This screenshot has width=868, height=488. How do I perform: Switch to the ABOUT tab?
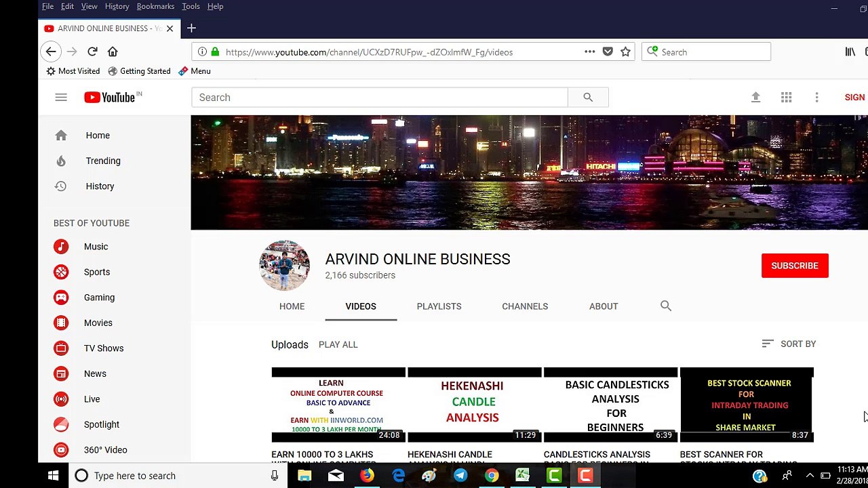pos(604,306)
